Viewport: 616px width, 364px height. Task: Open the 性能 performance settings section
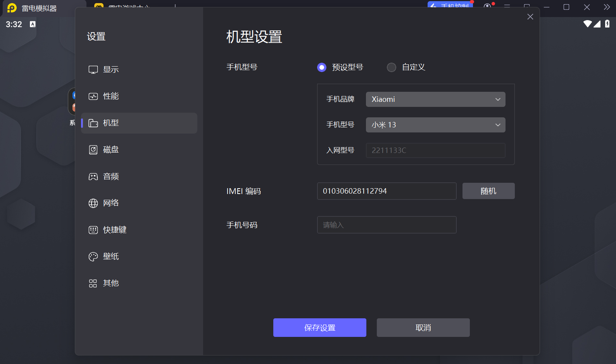139,96
